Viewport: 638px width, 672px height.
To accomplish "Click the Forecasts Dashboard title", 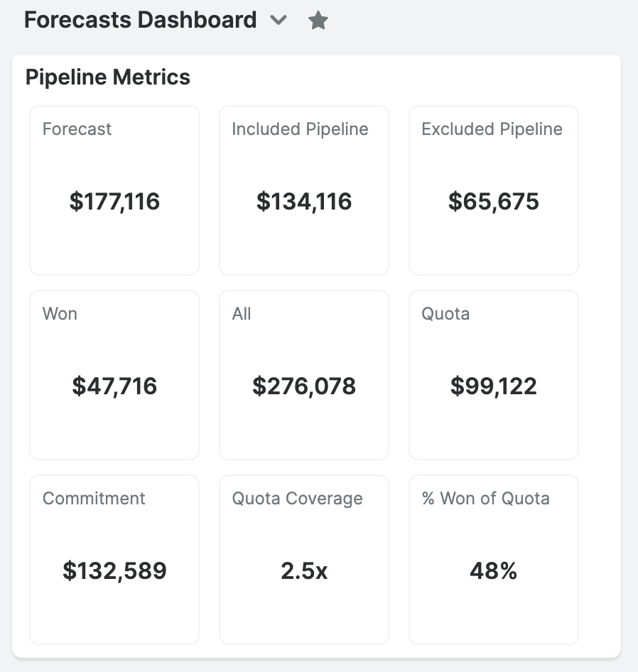I will click(x=139, y=20).
